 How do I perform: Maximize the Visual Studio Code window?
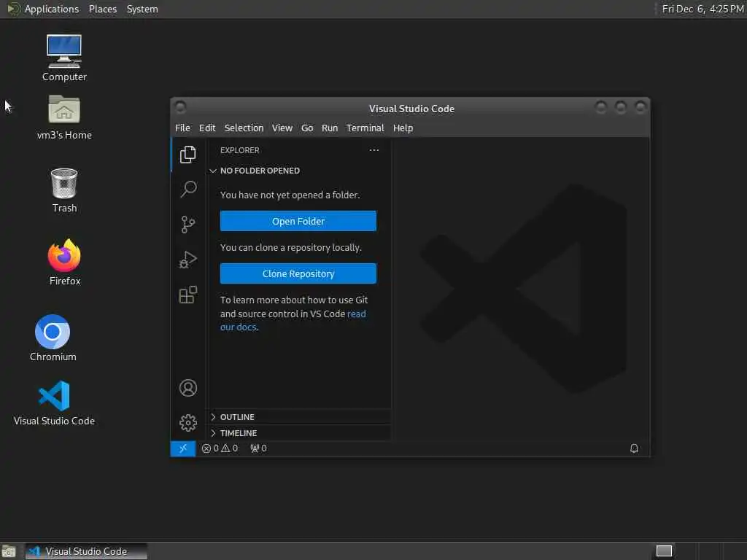621,107
